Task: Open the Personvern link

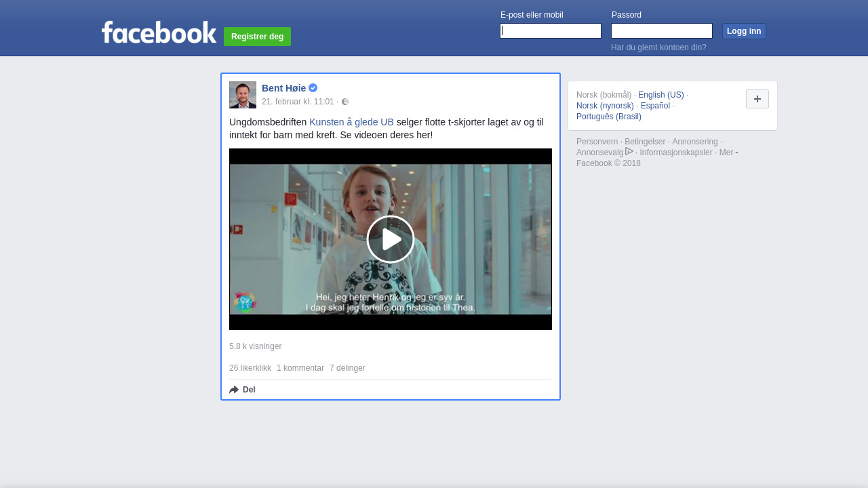Action: pos(597,142)
